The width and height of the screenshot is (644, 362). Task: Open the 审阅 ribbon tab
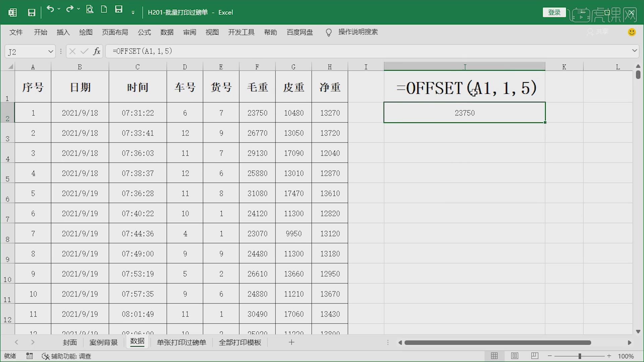click(x=190, y=32)
